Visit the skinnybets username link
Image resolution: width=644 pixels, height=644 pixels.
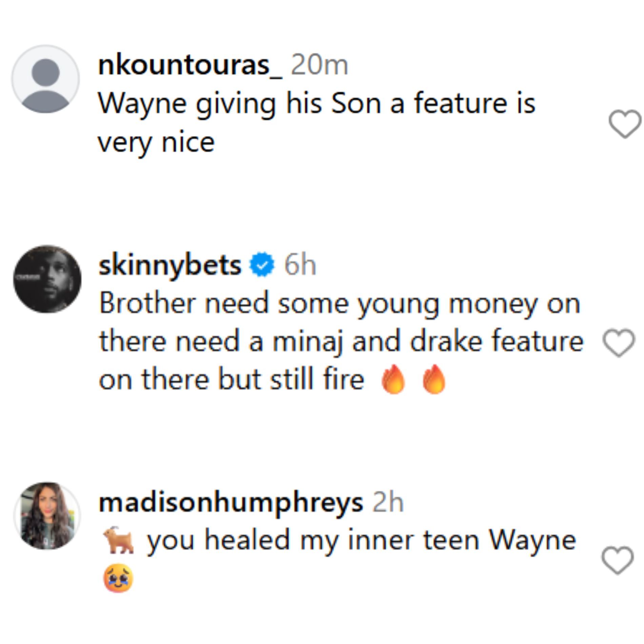[170, 265]
